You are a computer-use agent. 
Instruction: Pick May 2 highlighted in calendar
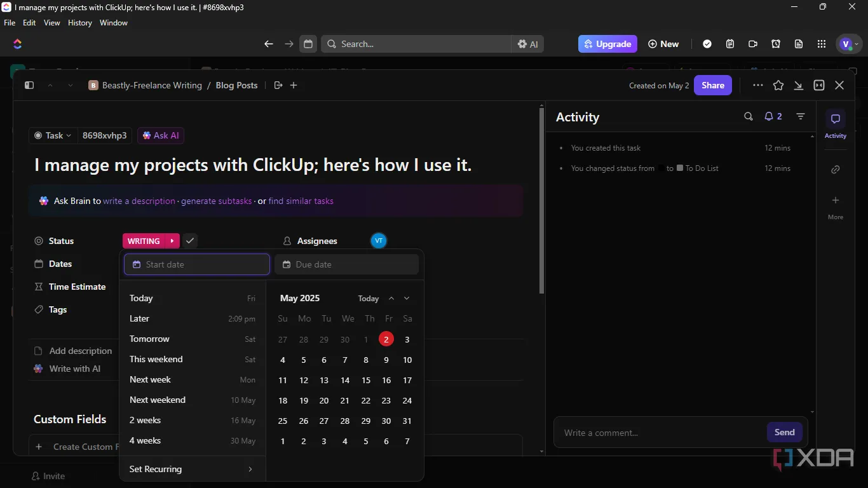386,339
